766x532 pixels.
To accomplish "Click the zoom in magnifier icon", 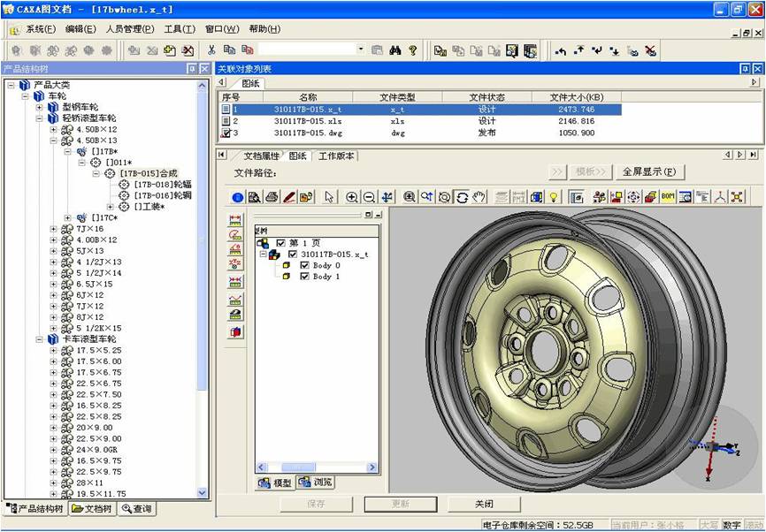I will tap(352, 197).
